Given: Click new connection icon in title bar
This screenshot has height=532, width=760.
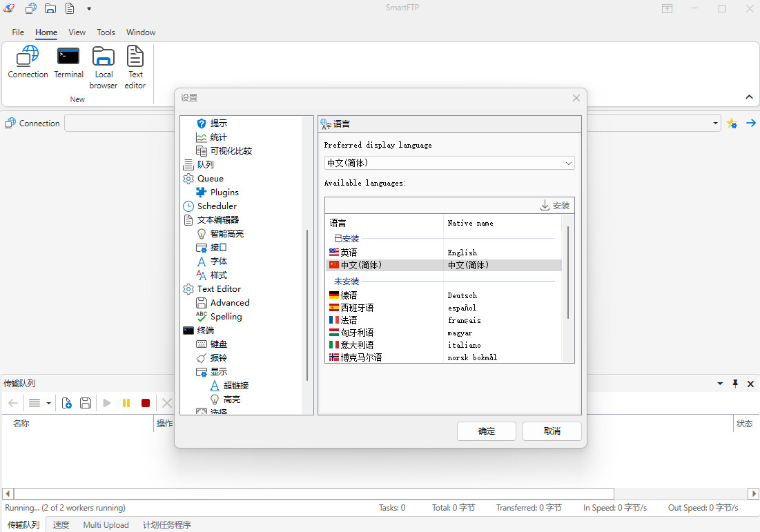Looking at the screenshot, I should coord(31,8).
